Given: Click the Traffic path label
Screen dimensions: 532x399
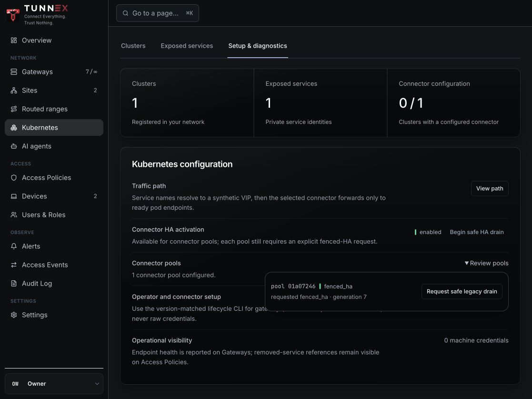Looking at the screenshot, I should point(149,186).
